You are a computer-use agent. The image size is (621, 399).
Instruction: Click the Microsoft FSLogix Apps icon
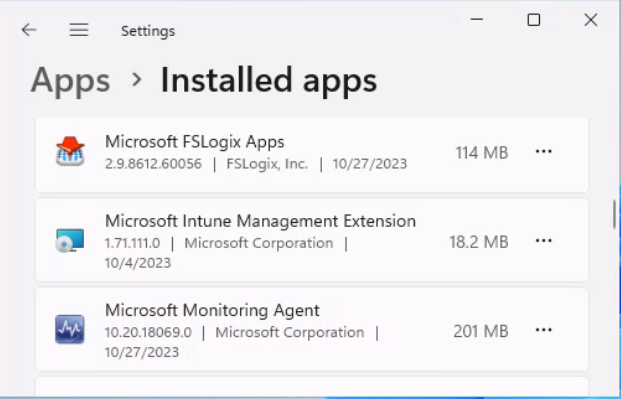[70, 151]
